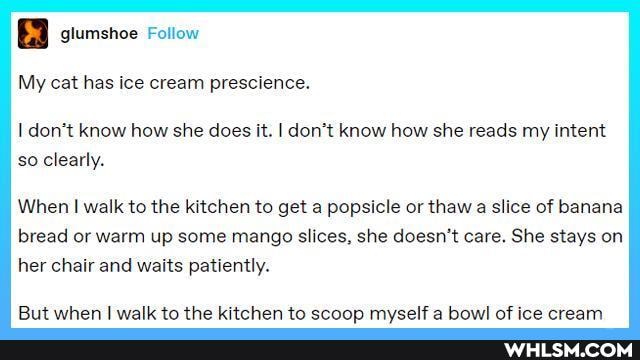Click the word 'patiently' in the post
This screenshot has height=360, width=640.
point(227,267)
